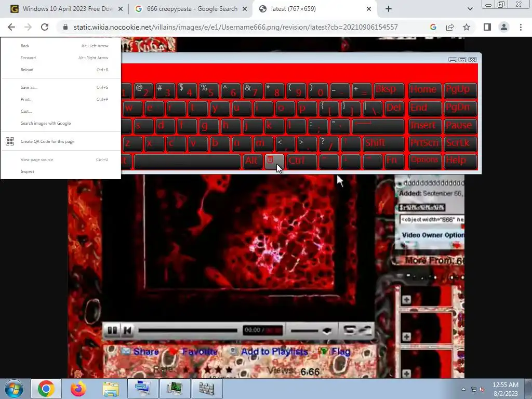Toggle the Alt key on on-screen keyboard
The height and width of the screenshot is (399, 532).
(252, 162)
